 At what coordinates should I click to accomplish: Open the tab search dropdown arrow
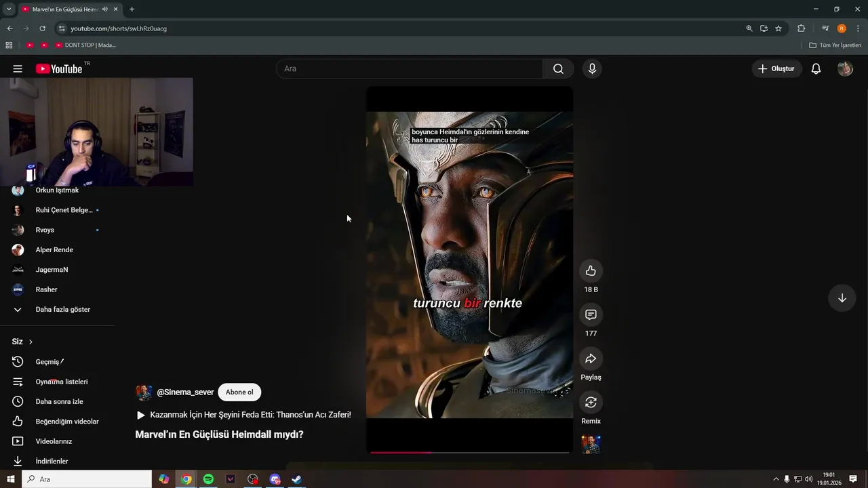pyautogui.click(x=9, y=9)
